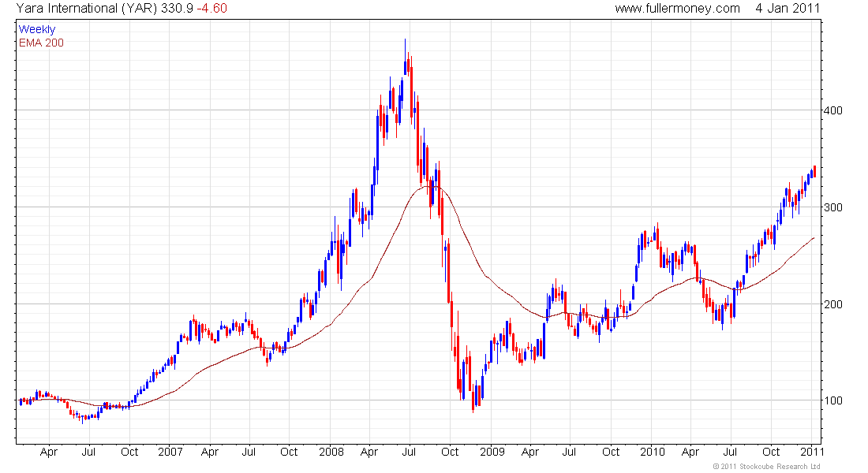Click the '2010' year label on time axis
This screenshot has width=868, height=473.
click(x=652, y=452)
